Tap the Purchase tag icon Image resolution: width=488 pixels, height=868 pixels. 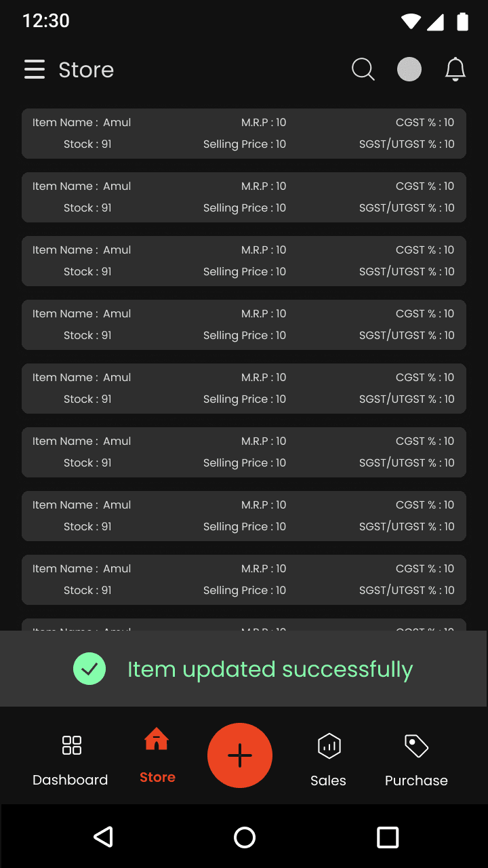point(416,746)
